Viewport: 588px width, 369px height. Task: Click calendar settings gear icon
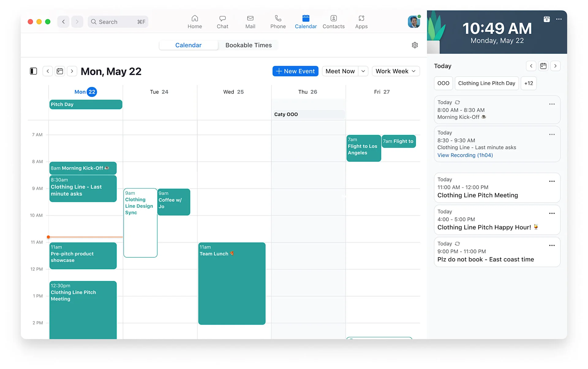click(414, 45)
